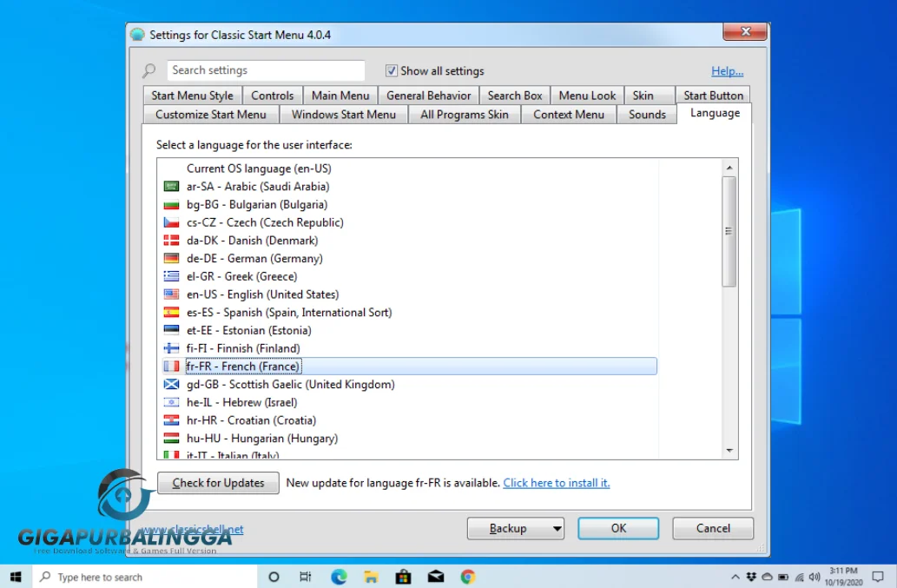Open the Windows Start Menu tab
Screen dimensions: 897x588
[x=343, y=114]
